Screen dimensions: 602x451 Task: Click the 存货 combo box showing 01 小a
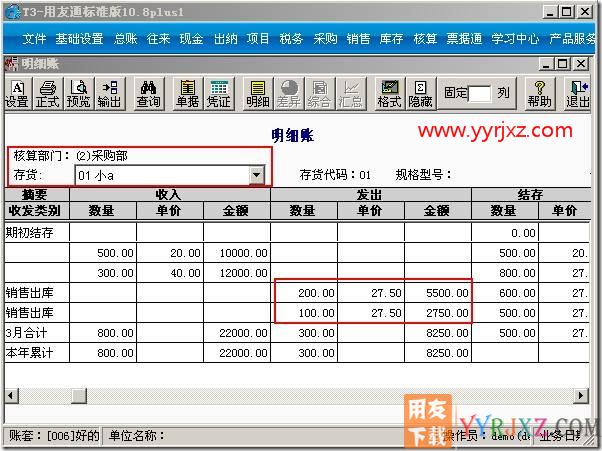(170, 175)
